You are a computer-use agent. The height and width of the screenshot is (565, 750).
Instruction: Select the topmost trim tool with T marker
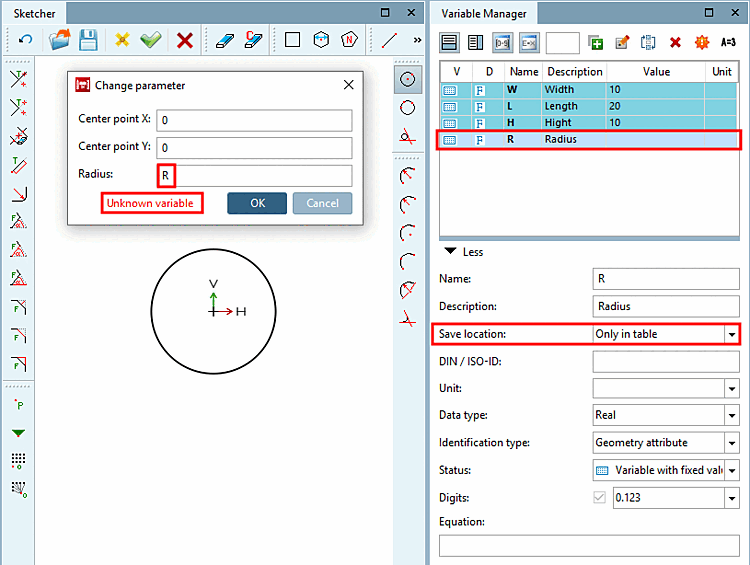click(x=19, y=79)
